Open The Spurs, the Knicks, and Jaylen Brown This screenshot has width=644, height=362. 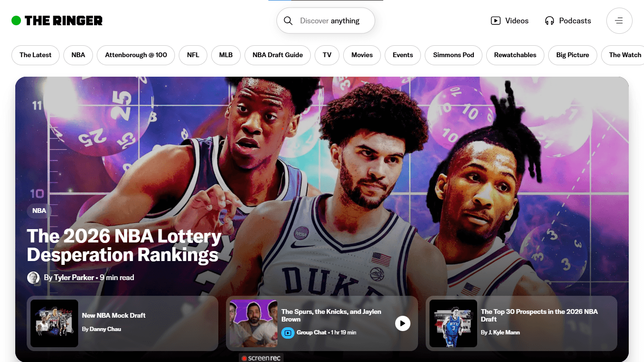pos(331,315)
